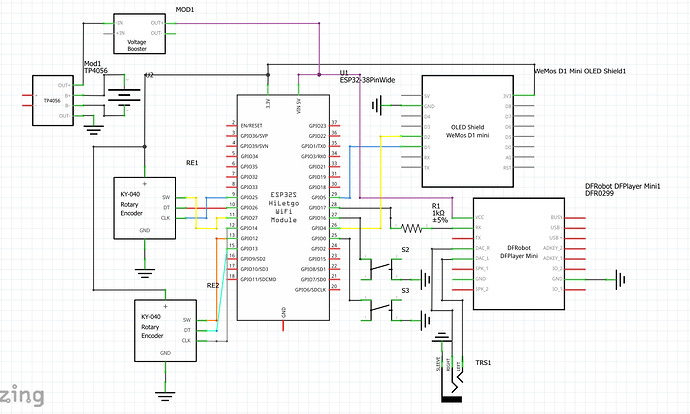Click the GPIO23 pin label on ESP32

(x=317, y=126)
